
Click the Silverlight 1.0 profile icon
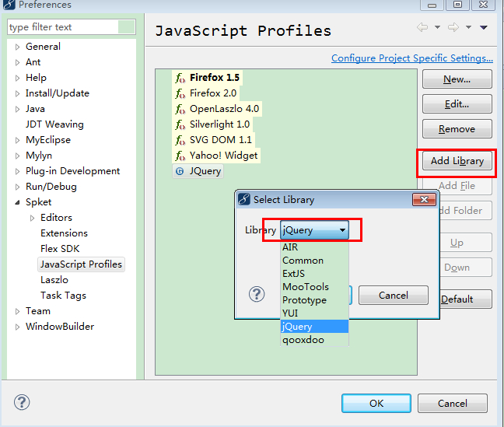[180, 124]
